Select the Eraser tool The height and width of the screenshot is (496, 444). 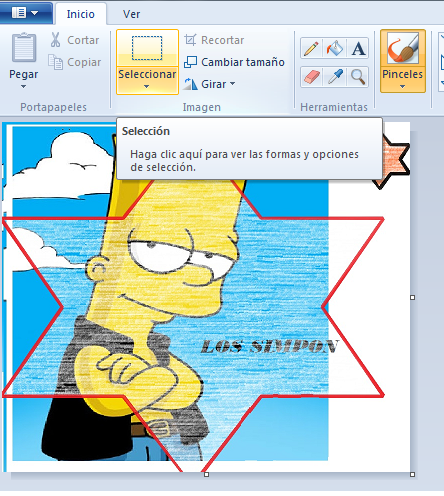[311, 77]
